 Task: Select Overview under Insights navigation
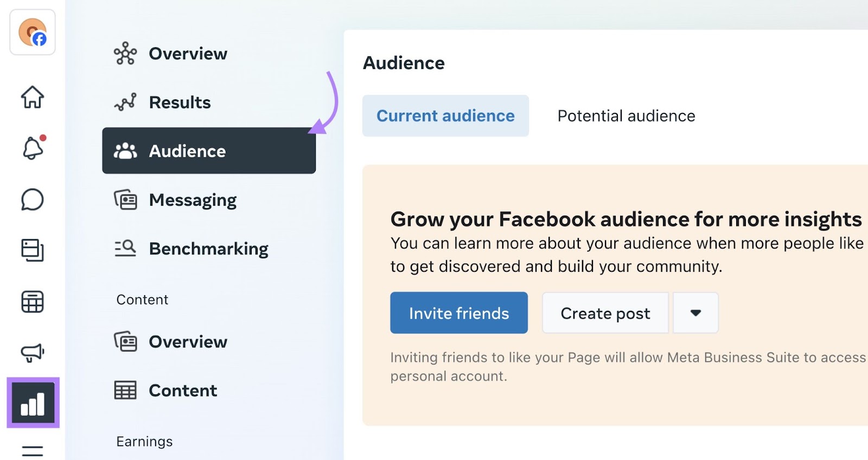click(x=171, y=54)
